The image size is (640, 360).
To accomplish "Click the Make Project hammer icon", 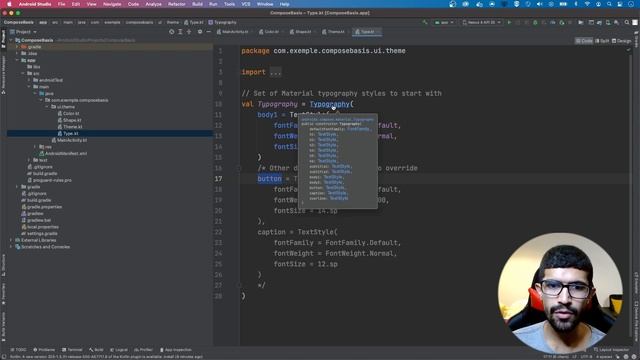I will coord(425,22).
